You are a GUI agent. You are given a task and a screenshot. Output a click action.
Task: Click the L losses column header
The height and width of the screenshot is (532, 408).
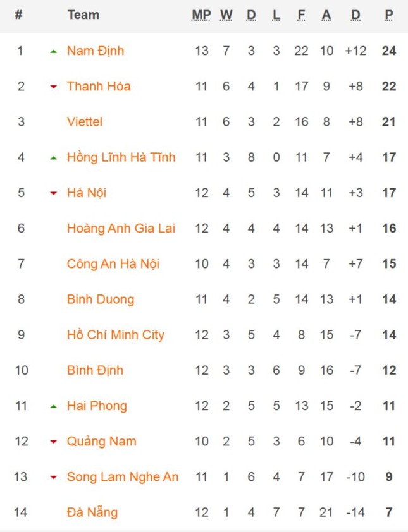(x=276, y=15)
